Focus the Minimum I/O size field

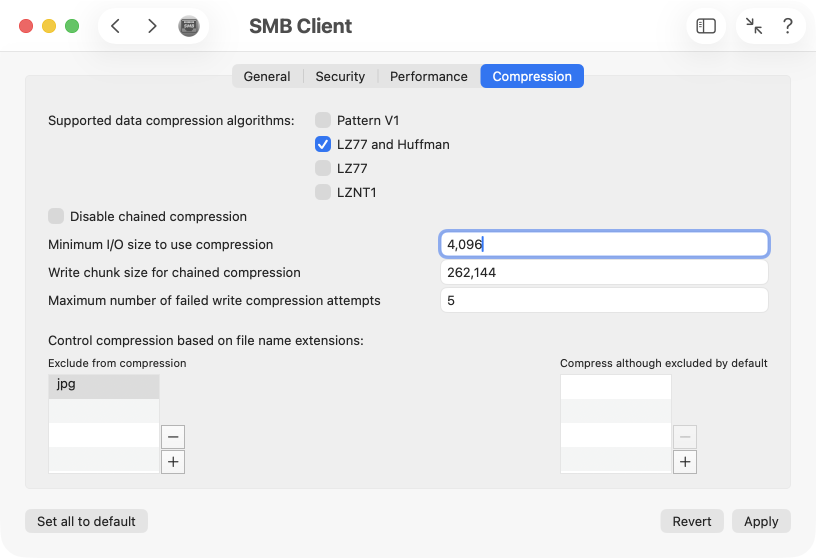pyautogui.click(x=604, y=244)
